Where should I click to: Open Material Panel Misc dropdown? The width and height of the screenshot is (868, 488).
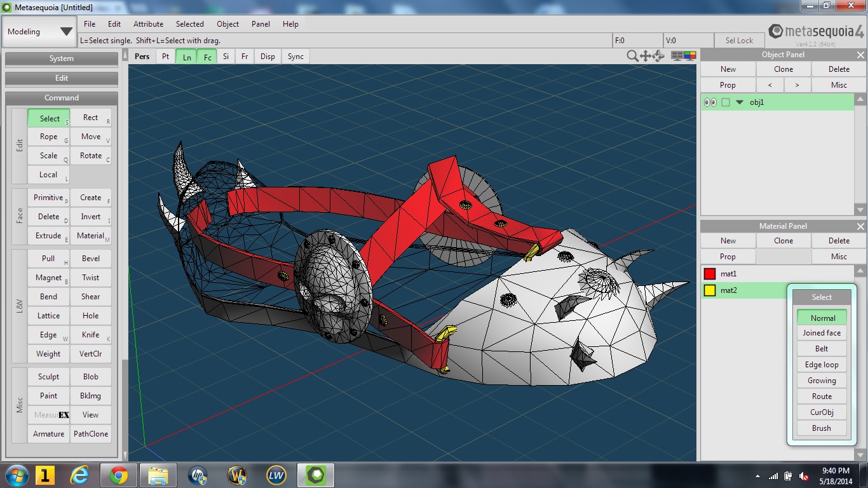click(839, 257)
